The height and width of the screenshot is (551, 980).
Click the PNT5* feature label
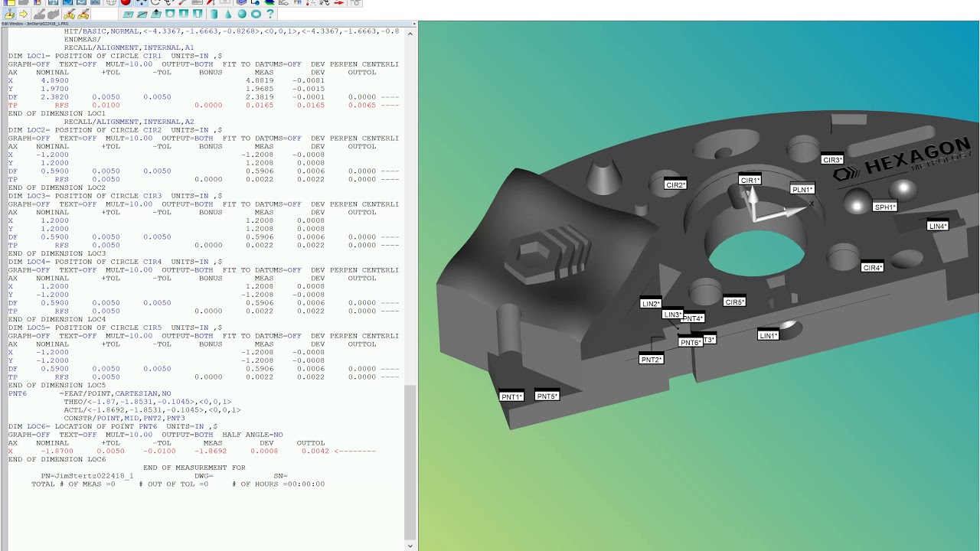pyautogui.click(x=547, y=396)
